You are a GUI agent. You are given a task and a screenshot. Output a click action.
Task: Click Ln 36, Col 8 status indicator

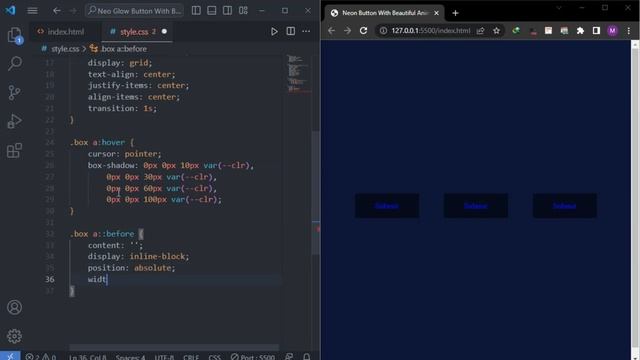click(87, 357)
